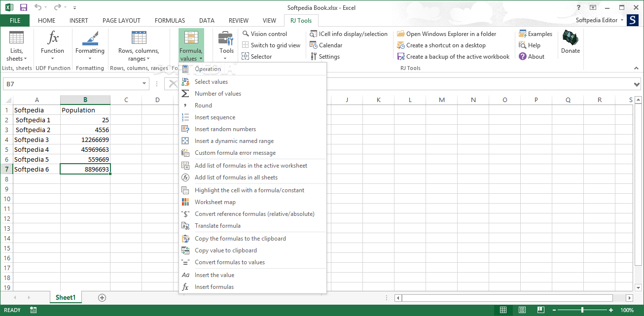Open the Vision control tool

pyautogui.click(x=268, y=34)
